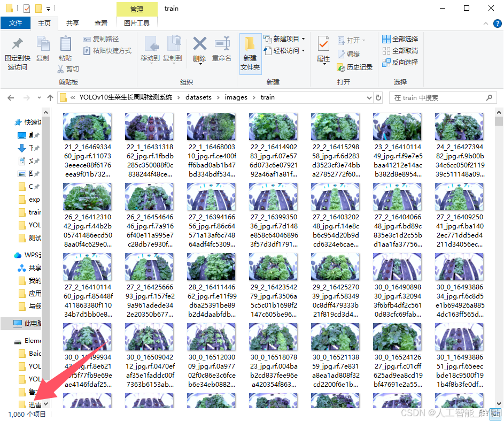Screen dimensions: 504x421
Task: Click the Help question mark icon
Action: (497, 24)
